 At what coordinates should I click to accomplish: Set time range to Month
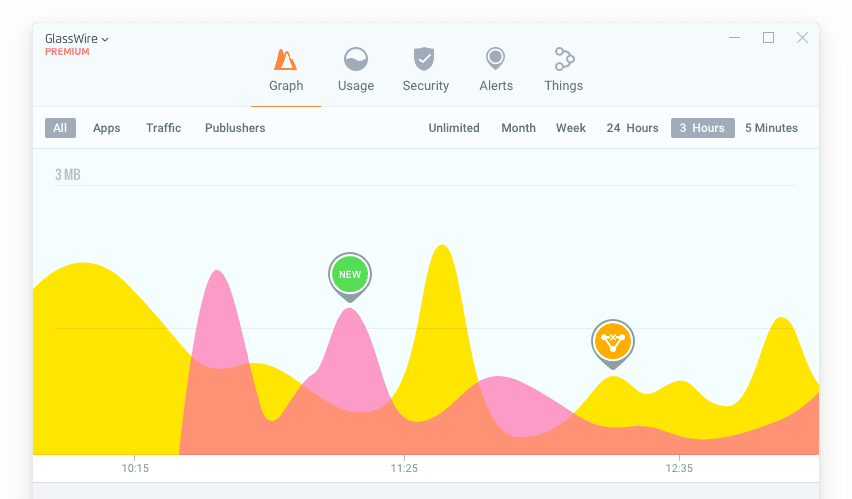coord(518,128)
